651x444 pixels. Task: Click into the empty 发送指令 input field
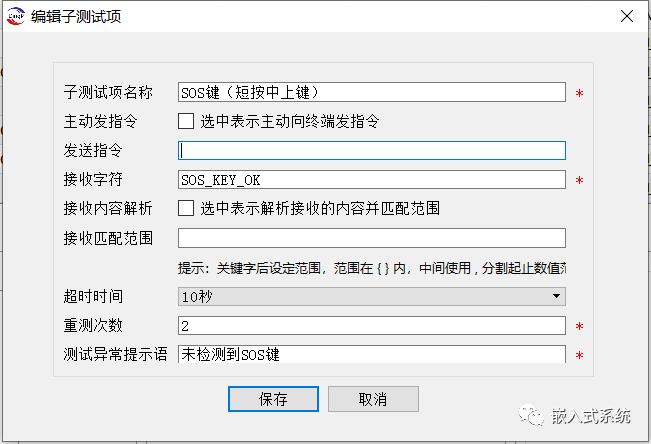372,150
